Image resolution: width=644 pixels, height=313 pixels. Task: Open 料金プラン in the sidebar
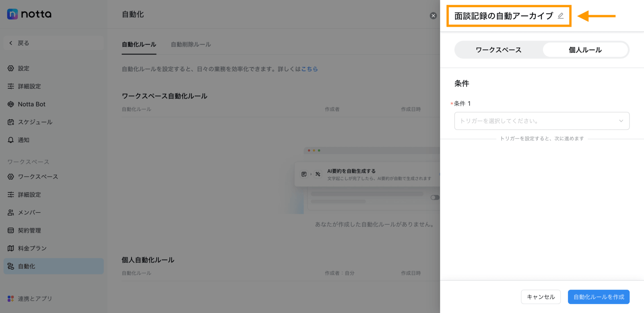tap(54, 249)
